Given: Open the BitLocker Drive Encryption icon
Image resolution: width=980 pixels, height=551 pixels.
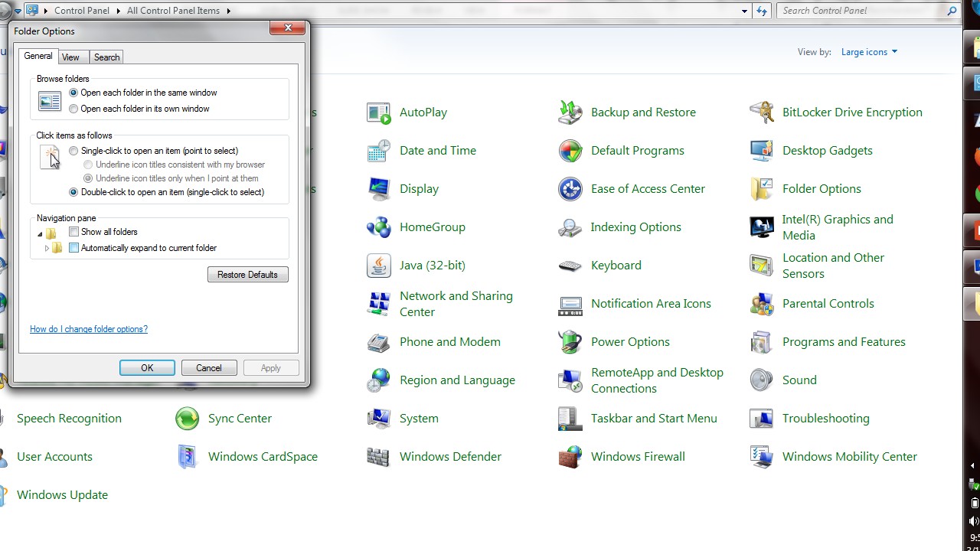Looking at the screenshot, I should [x=762, y=112].
